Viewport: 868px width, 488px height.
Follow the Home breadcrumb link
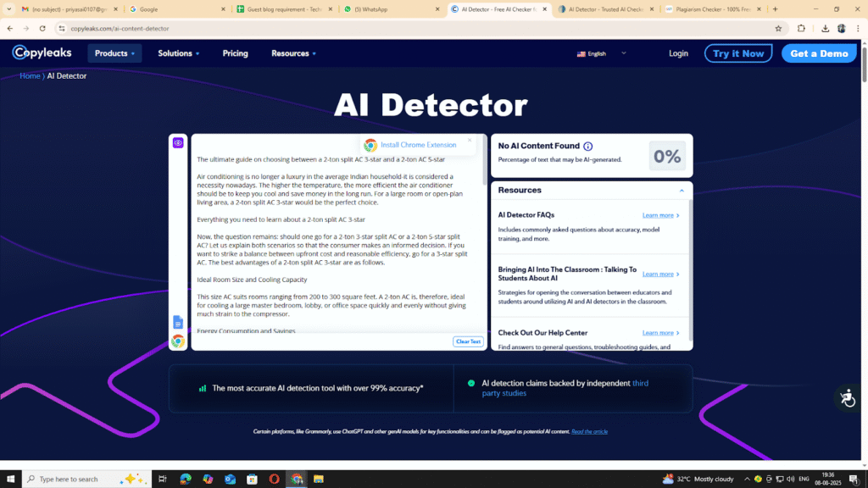[x=30, y=75]
